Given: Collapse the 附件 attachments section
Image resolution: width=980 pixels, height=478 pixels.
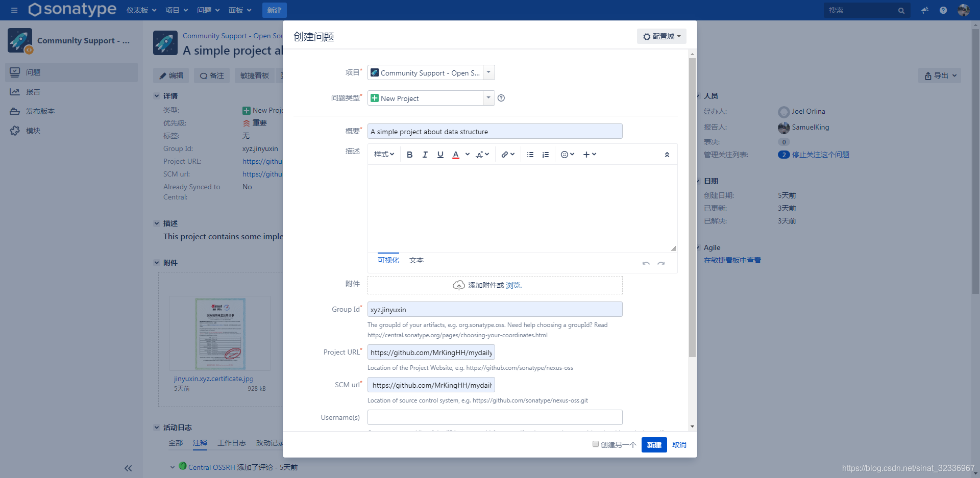Looking at the screenshot, I should [157, 263].
